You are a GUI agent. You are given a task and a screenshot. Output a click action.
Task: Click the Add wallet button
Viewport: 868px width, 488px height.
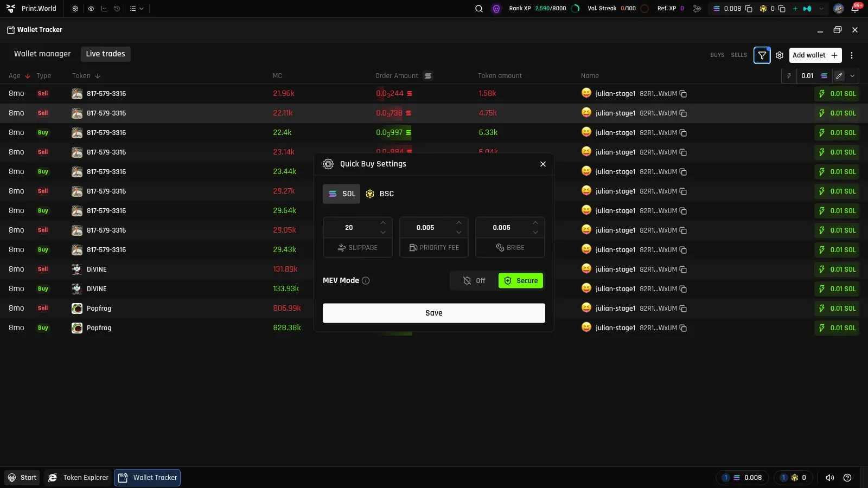point(815,55)
